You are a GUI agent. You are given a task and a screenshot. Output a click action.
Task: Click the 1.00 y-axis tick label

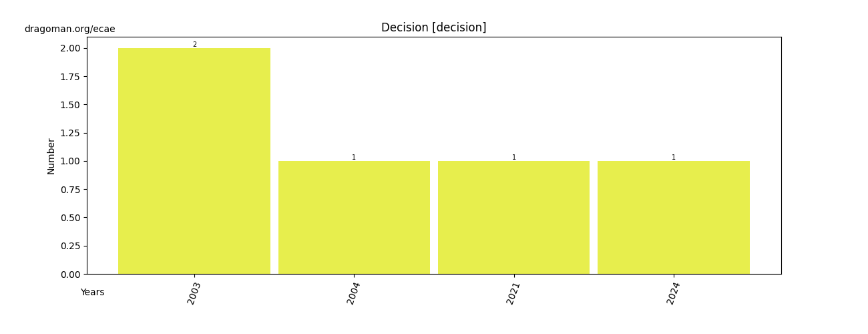pos(70,161)
